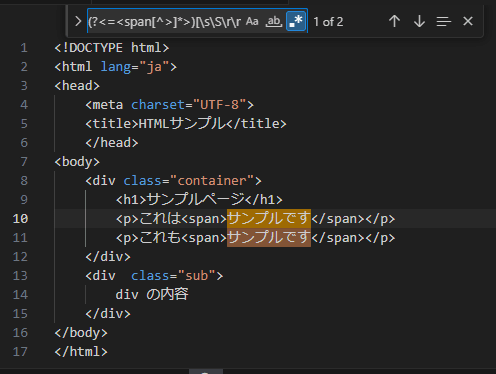Click the <!DOCTYPE html> line
This screenshot has height=374, width=496.
(112, 48)
